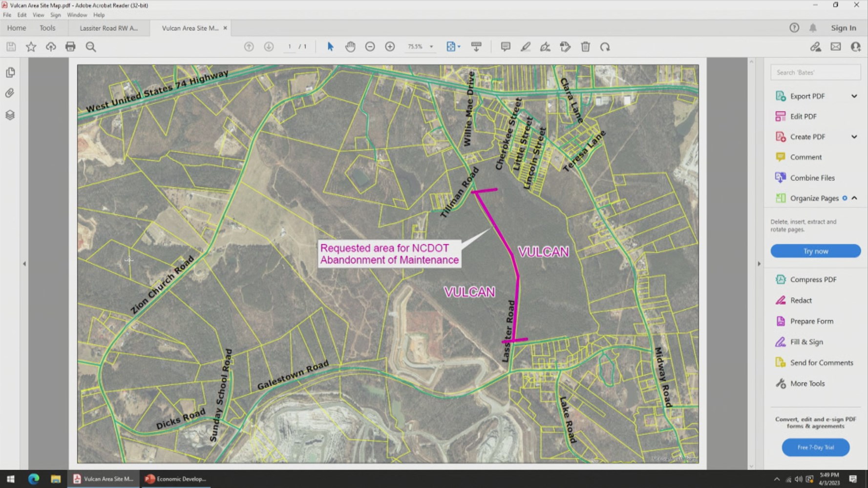Bookmark document with the star icon
Screen dimensions: 868x488
31,47
